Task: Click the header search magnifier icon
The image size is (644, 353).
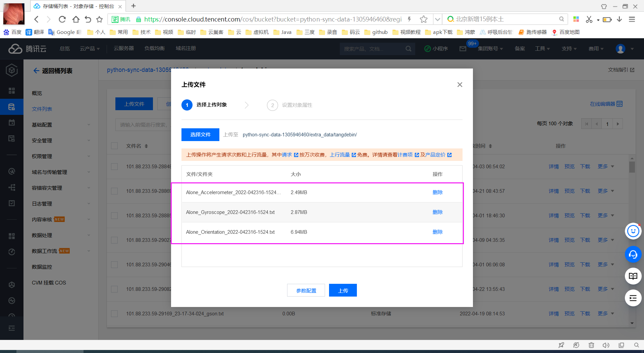Action: click(x=408, y=49)
